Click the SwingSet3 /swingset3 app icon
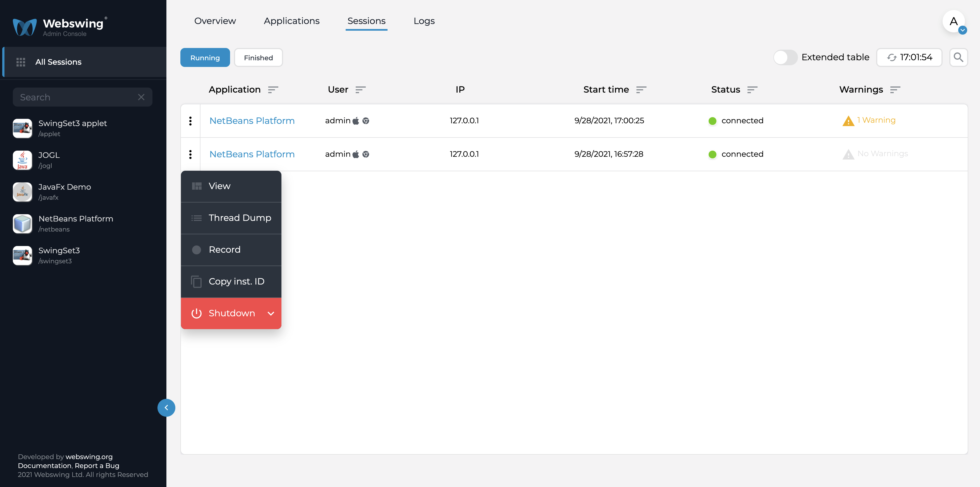 (x=22, y=255)
